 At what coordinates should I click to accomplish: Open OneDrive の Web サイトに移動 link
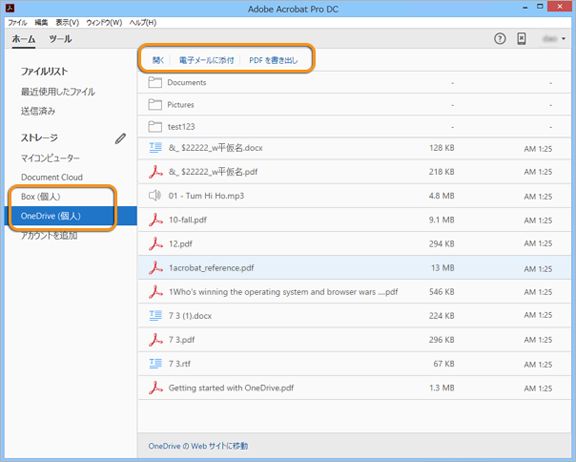198,446
